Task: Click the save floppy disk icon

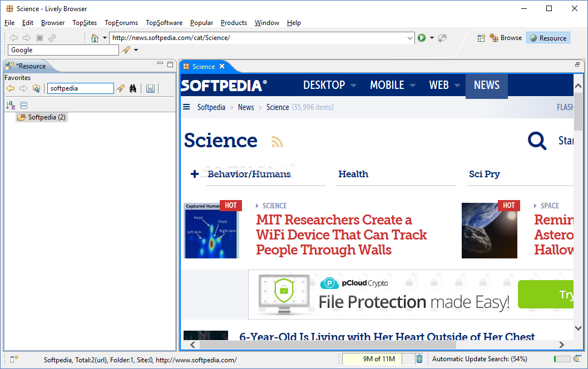Action: [x=150, y=88]
